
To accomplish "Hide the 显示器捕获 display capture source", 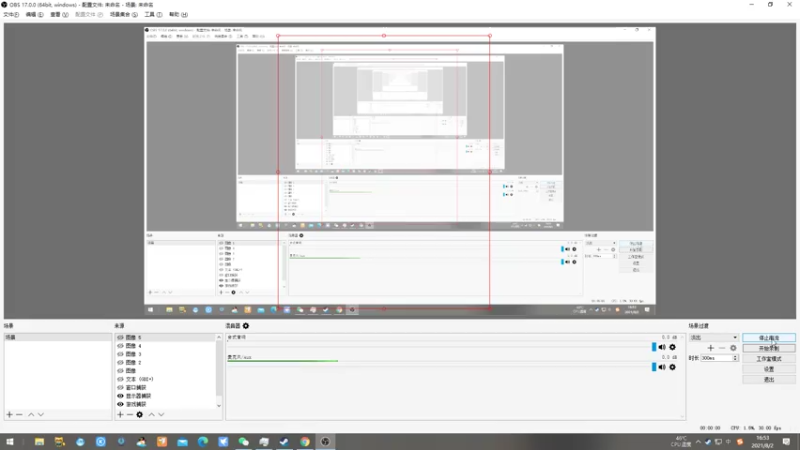I will (120, 396).
